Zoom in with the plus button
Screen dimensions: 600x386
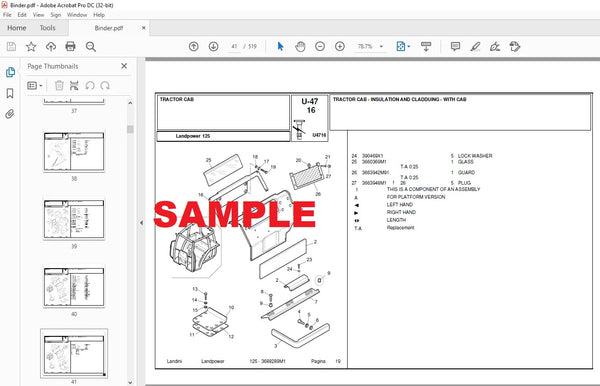click(x=340, y=46)
